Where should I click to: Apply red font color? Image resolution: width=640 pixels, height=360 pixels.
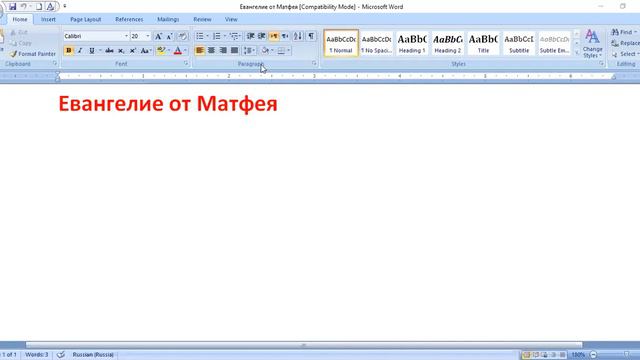click(178, 51)
